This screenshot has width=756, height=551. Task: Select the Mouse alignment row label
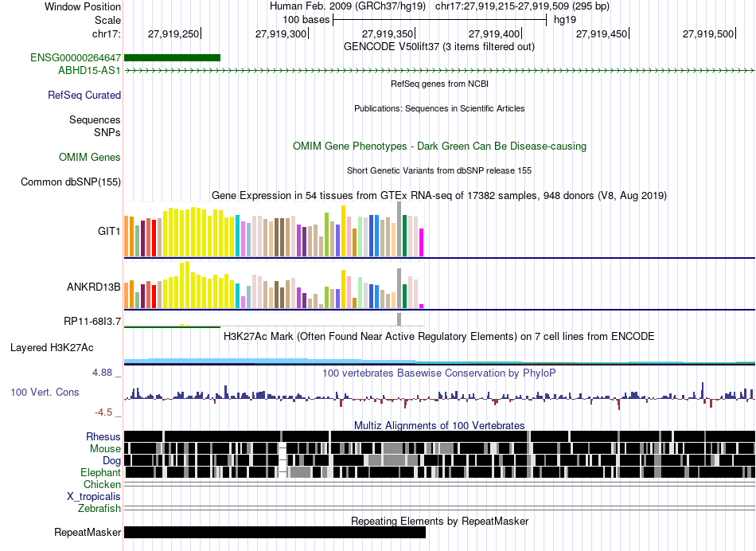click(105, 449)
